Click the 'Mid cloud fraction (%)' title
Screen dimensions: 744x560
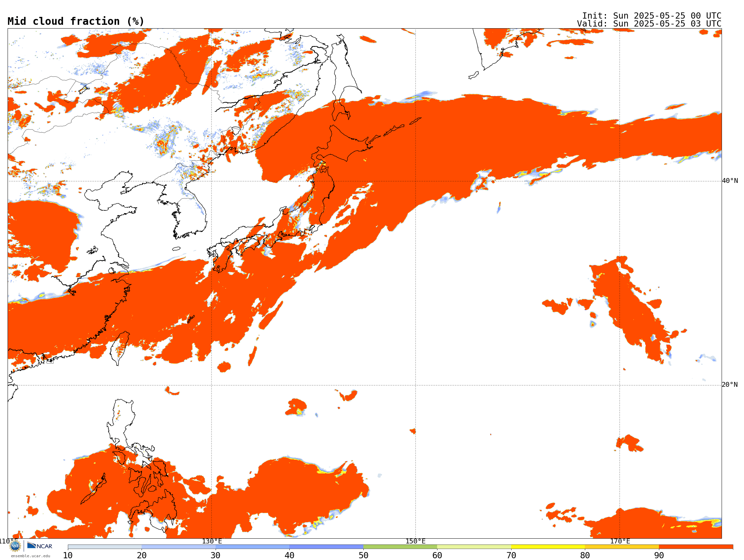pos(76,21)
